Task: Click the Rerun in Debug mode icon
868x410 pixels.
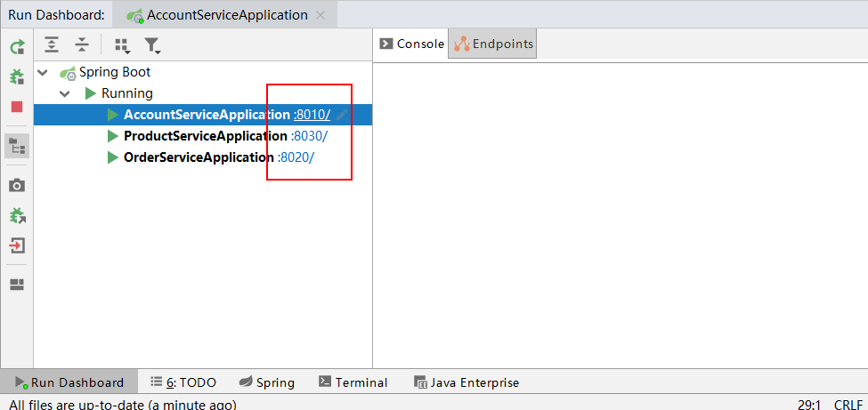Action: pyautogui.click(x=17, y=76)
